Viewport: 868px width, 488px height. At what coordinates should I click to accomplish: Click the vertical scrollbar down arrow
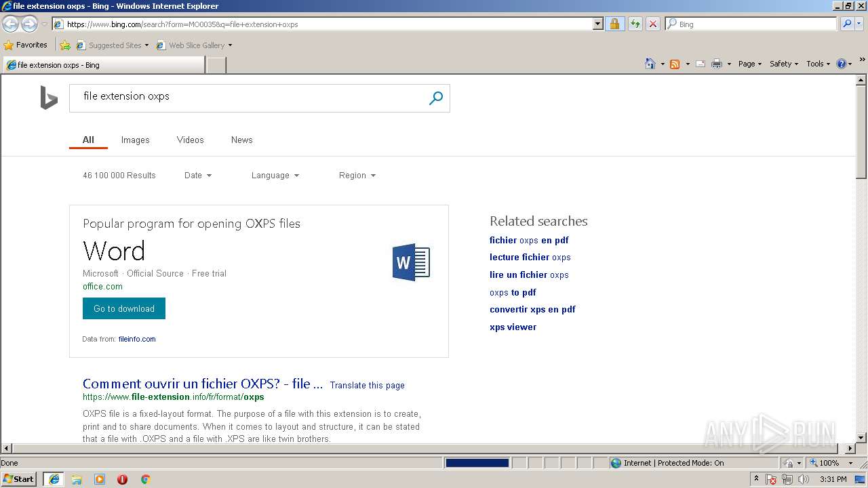coord(861,438)
